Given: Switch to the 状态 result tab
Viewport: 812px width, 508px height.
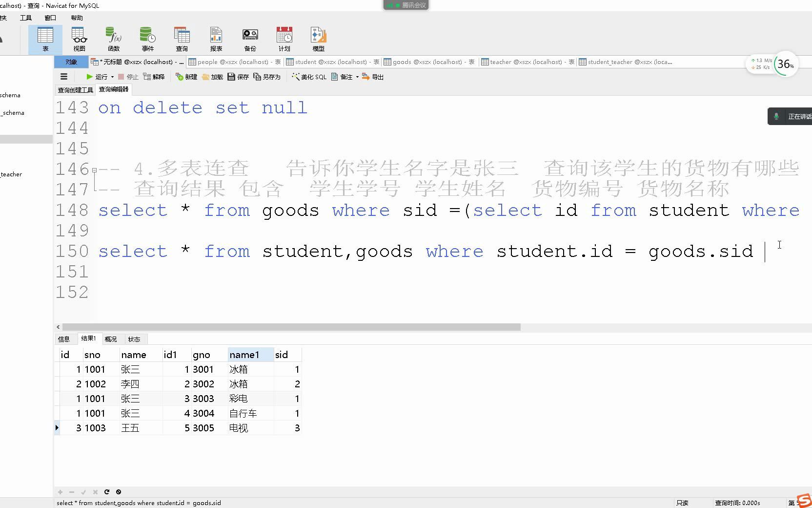Looking at the screenshot, I should [x=134, y=339].
